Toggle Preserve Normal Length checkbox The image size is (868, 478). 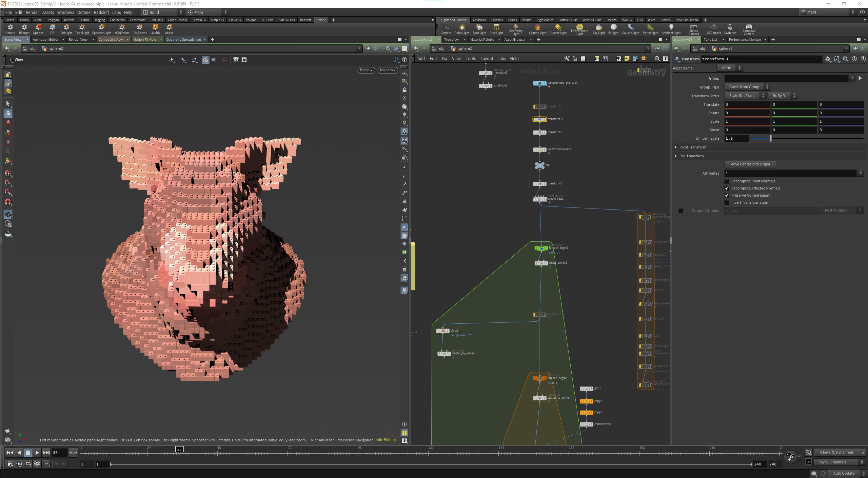pos(727,196)
